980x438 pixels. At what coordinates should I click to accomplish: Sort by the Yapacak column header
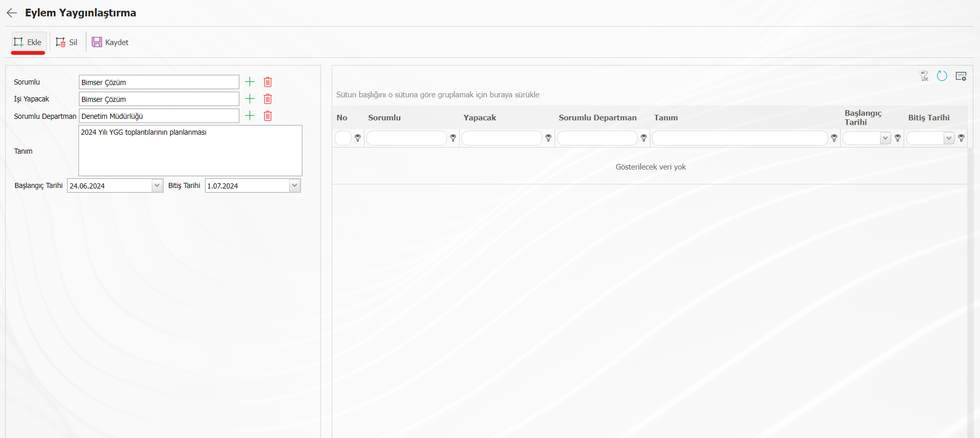pyautogui.click(x=480, y=118)
